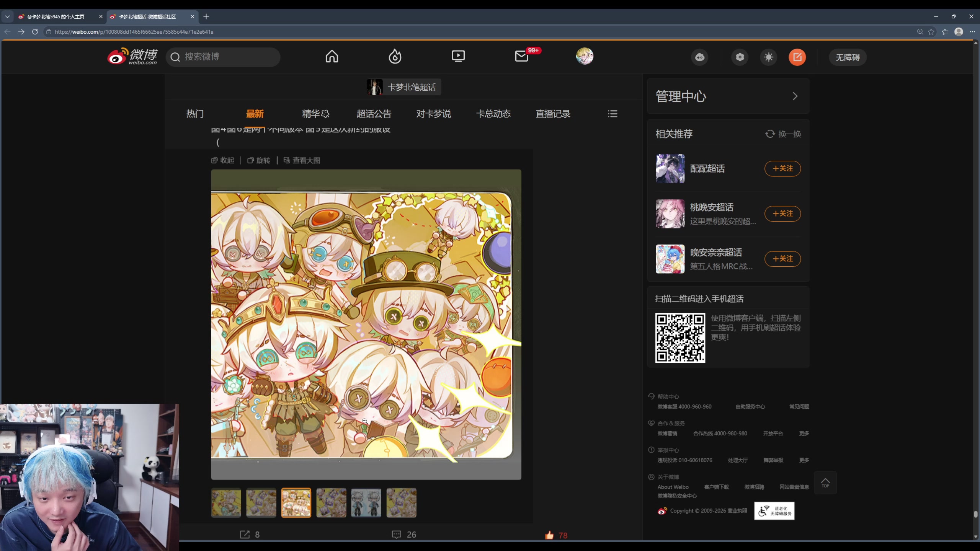
Task: Open the 桃晚安超话 avatar
Action: click(x=670, y=214)
